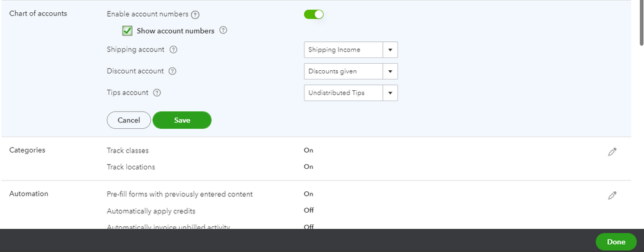This screenshot has height=252, width=644.
Task: Click help icon next to Enable account numbers
Action: [x=195, y=15]
